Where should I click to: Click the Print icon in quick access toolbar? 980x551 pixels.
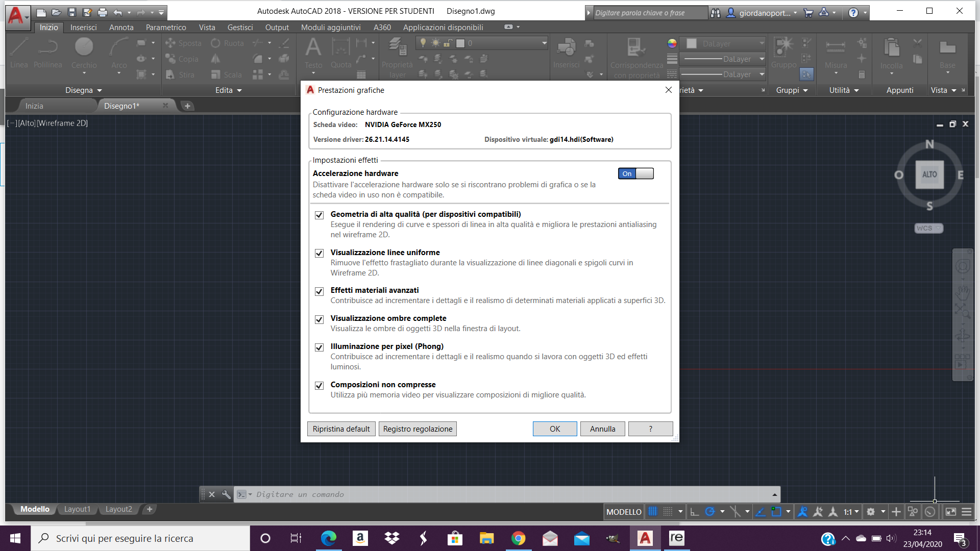(103, 12)
